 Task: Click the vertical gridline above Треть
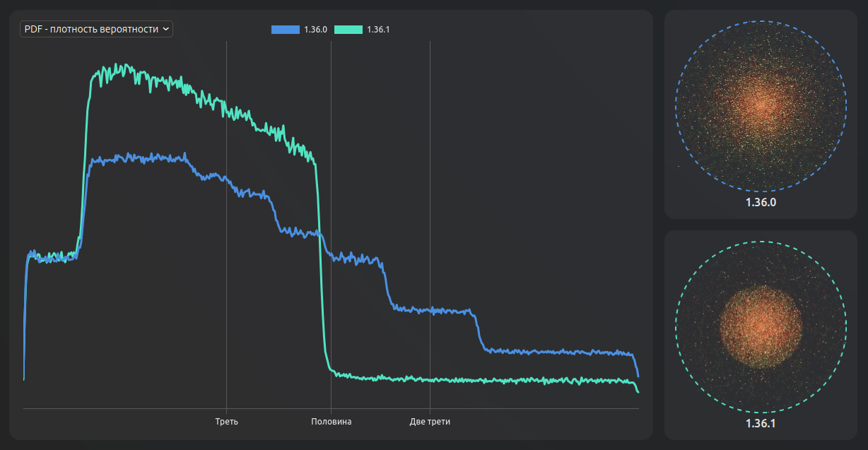(226, 283)
